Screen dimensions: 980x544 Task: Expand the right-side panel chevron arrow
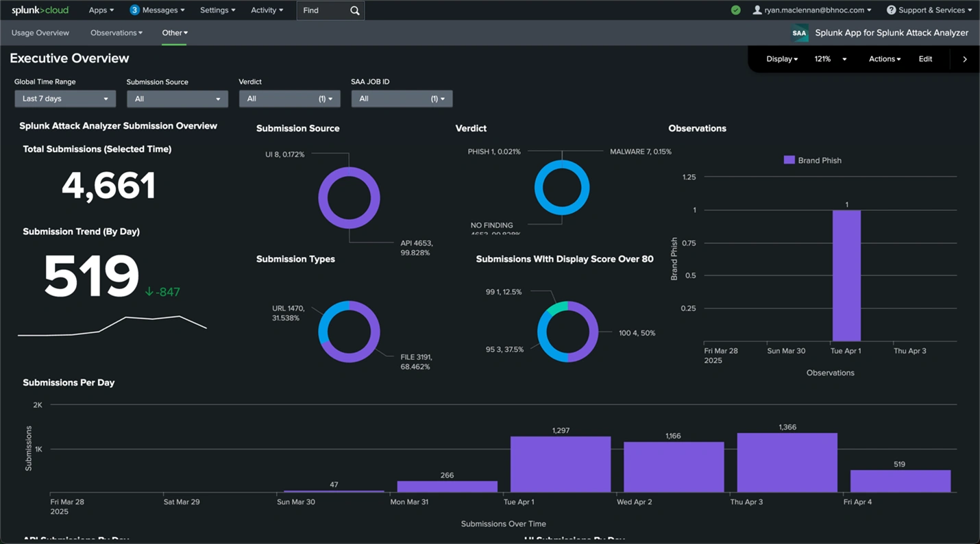click(x=965, y=59)
